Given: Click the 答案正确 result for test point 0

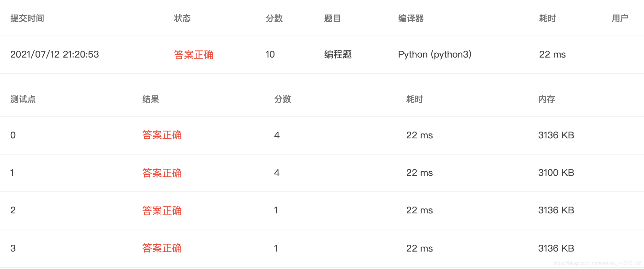Looking at the screenshot, I should [x=162, y=135].
